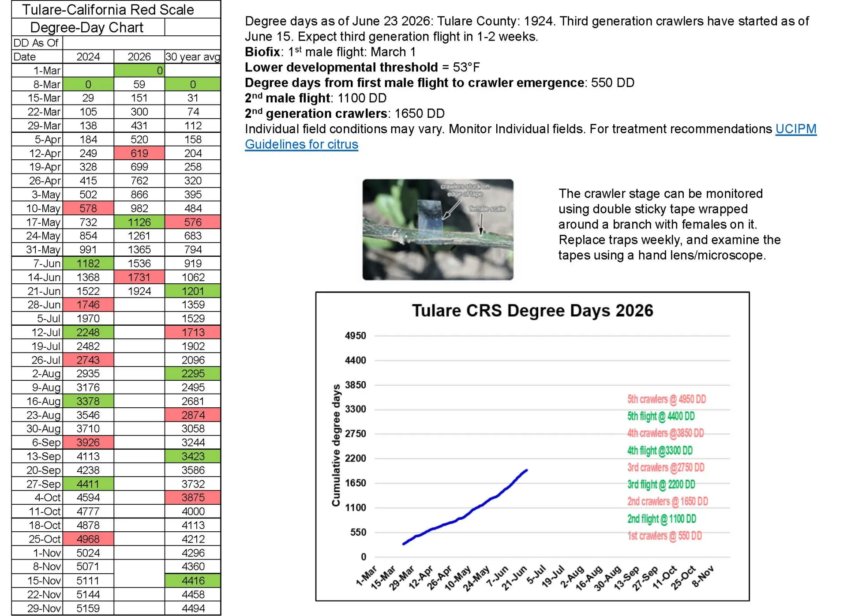Select the green 4416 cell in 30 year avg
The width and height of the screenshot is (847, 616).
[x=193, y=580]
